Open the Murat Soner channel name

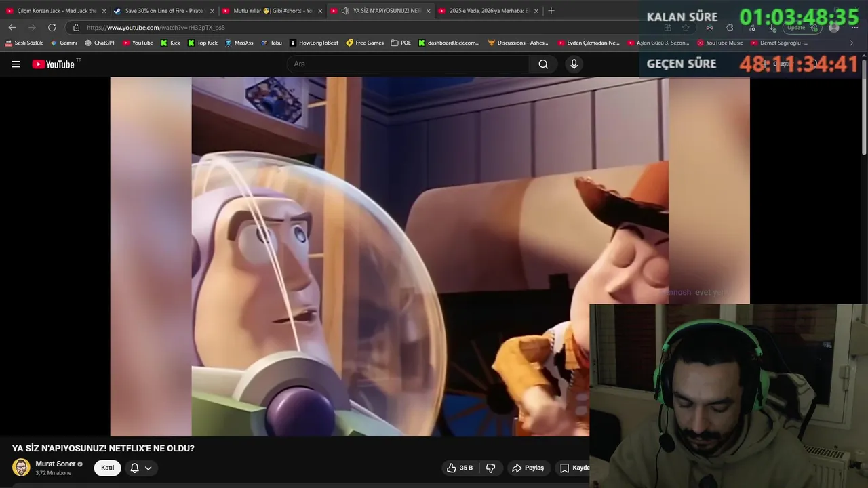click(x=55, y=464)
